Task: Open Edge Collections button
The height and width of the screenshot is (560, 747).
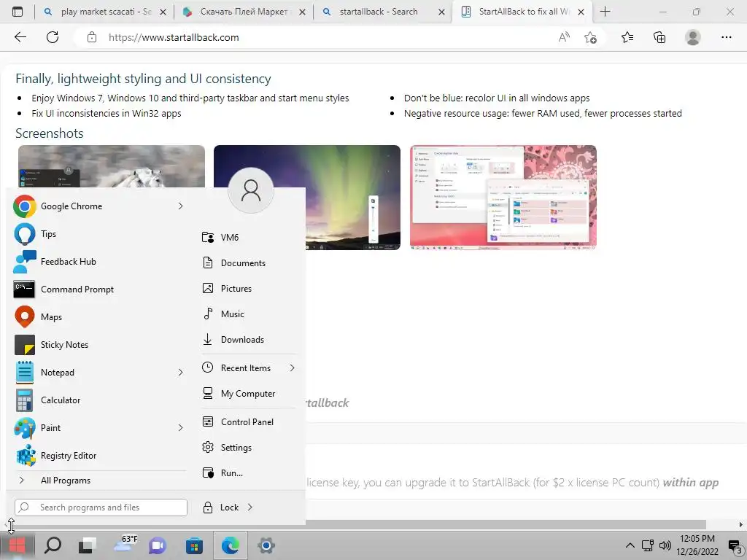Action: (659, 37)
